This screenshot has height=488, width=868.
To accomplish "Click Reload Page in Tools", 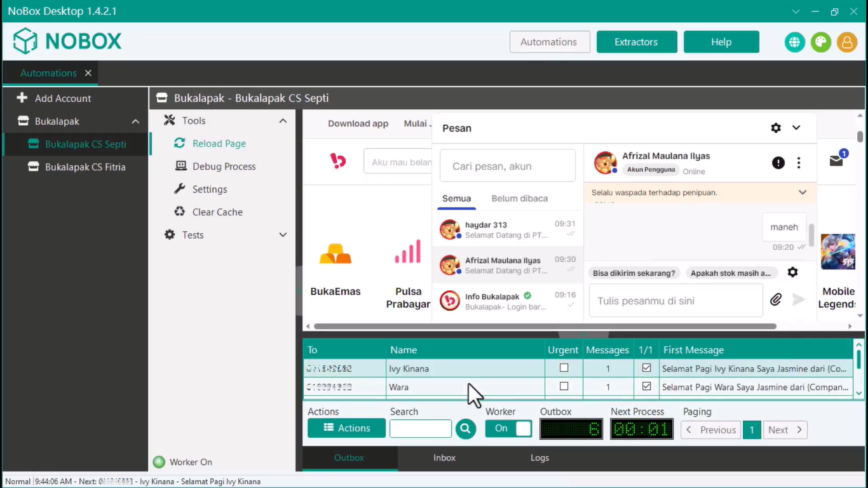I will point(219,144).
